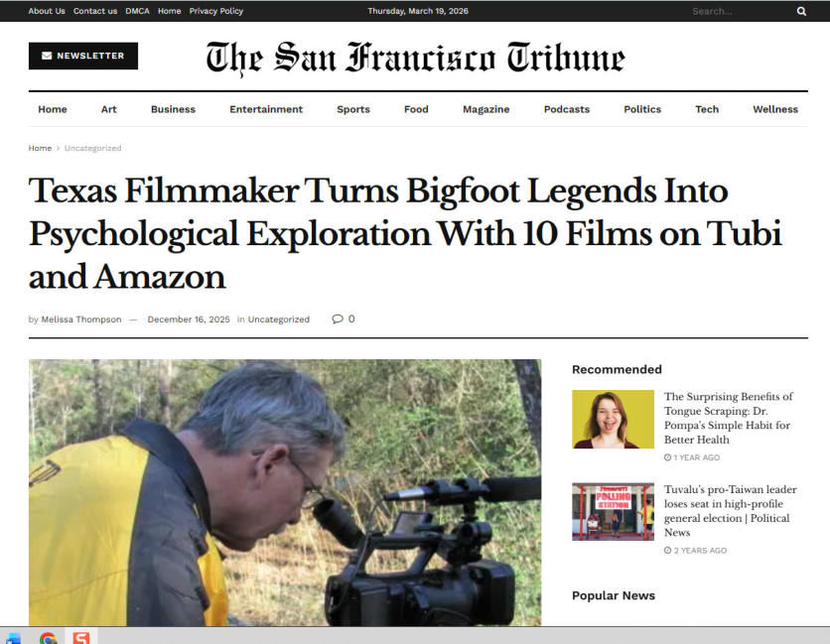Select Sports in navigation bar

[353, 109]
